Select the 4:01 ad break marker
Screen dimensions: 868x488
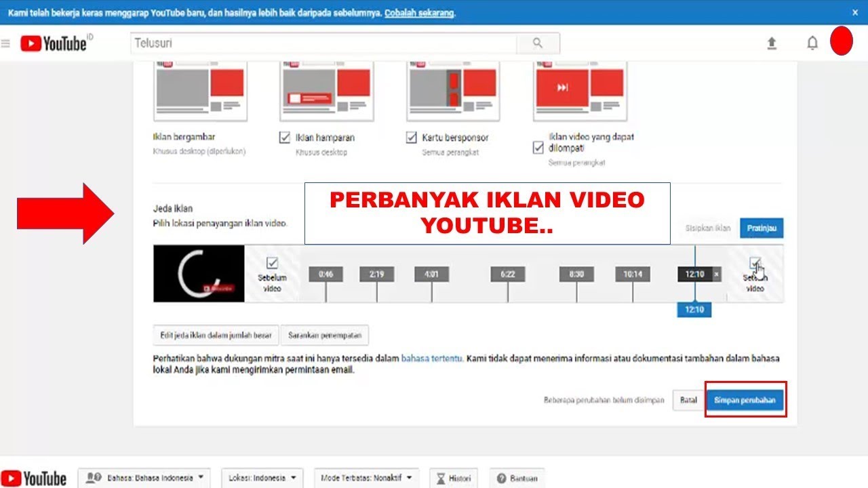coord(432,274)
